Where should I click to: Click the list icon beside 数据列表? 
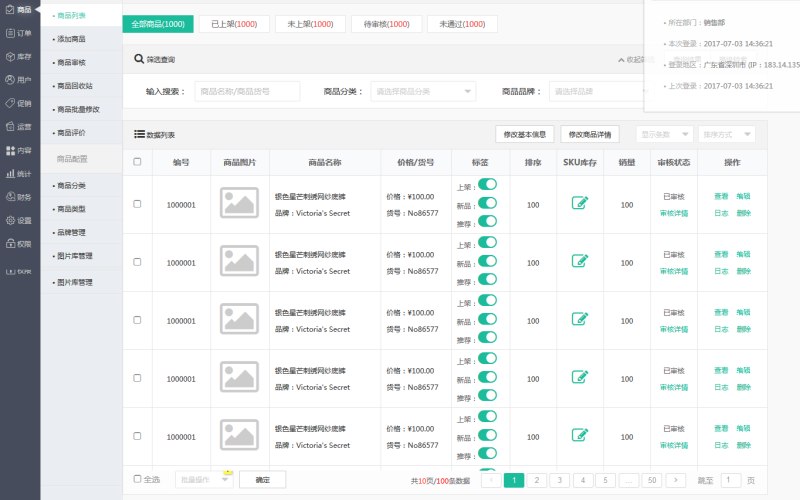[x=139, y=134]
